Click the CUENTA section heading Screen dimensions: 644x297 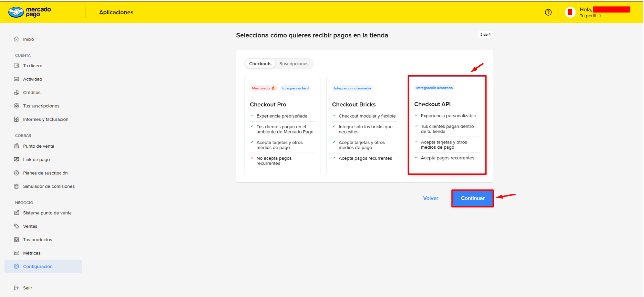pyautogui.click(x=23, y=55)
